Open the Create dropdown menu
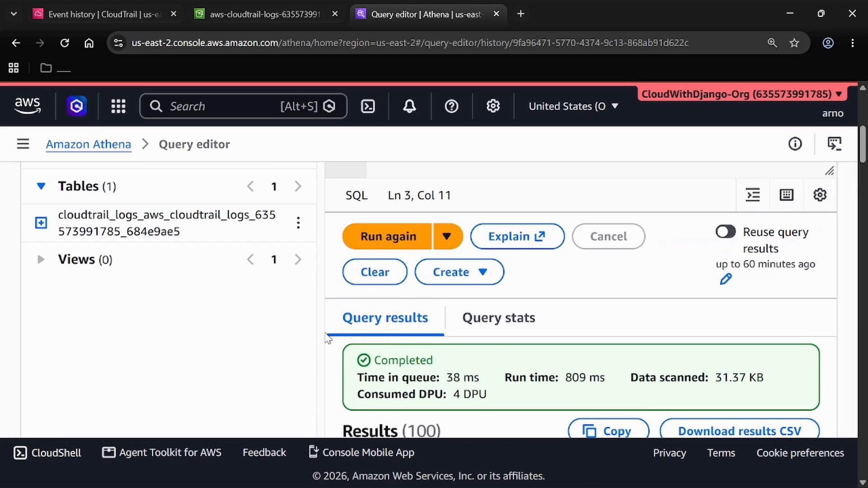Viewport: 868px width, 488px height. coord(459,272)
